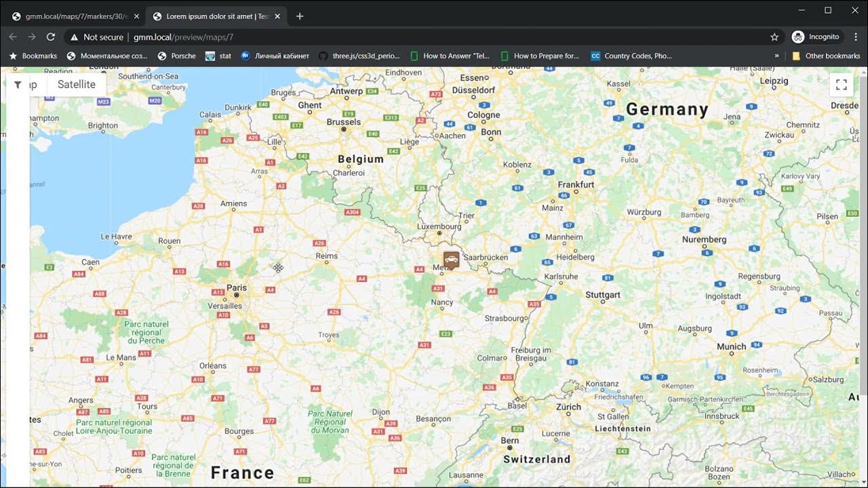Open the Личный кабинет bookmark

pos(275,56)
